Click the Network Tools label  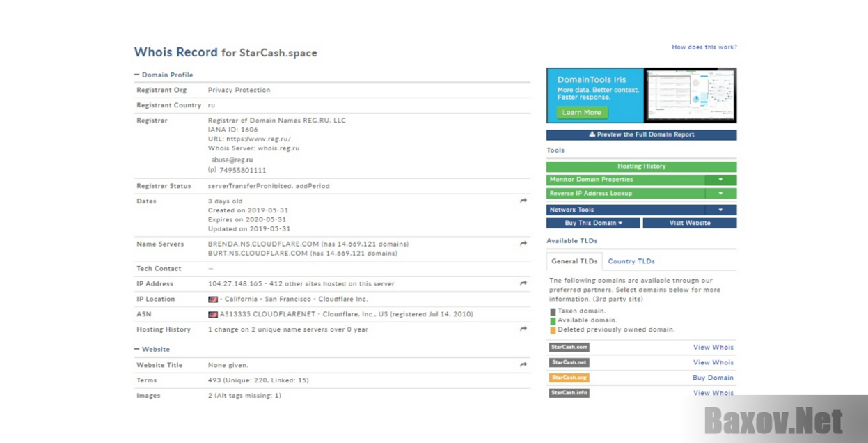(571, 210)
